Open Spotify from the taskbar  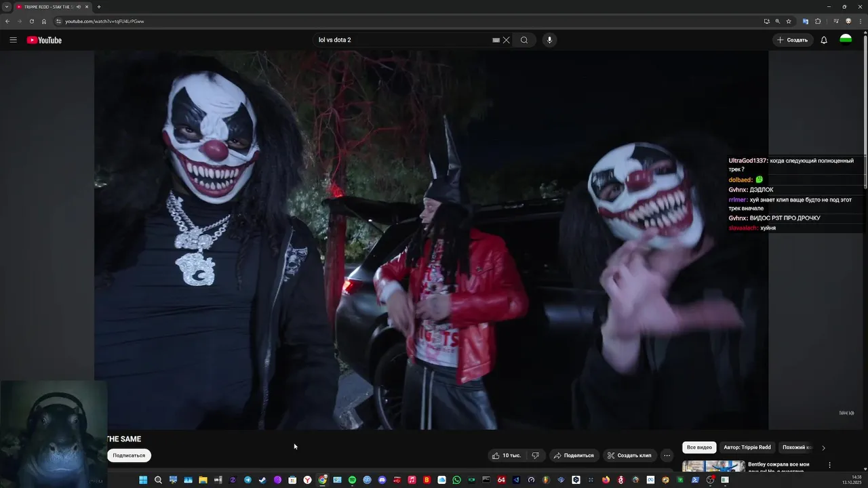[352, 480]
